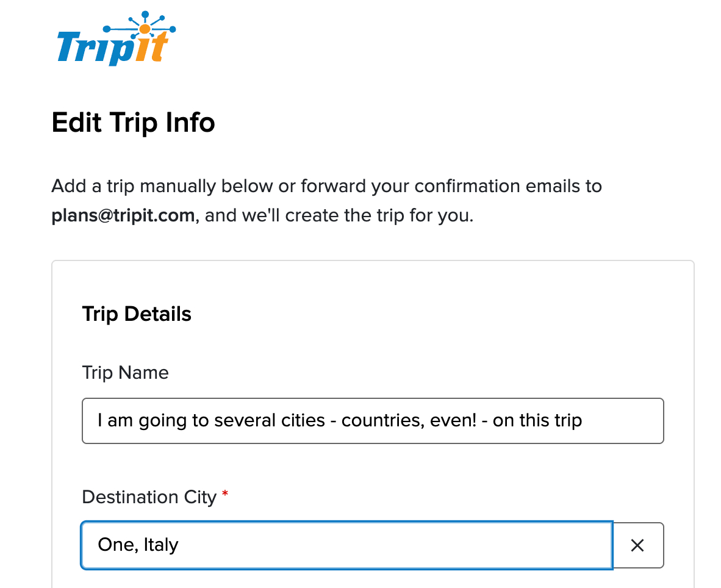Click the plans@tripit.com email address
This screenshot has width=721, height=588.
pyautogui.click(x=123, y=215)
